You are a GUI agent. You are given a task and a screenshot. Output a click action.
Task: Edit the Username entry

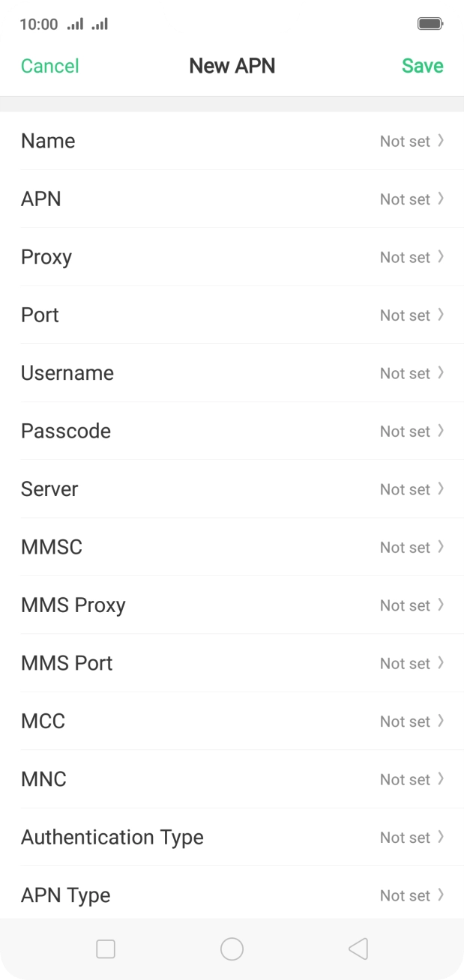(232, 373)
